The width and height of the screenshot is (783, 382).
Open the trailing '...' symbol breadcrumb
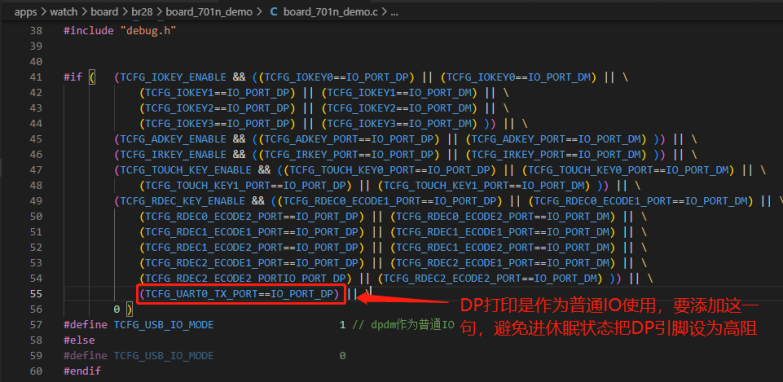[394, 12]
